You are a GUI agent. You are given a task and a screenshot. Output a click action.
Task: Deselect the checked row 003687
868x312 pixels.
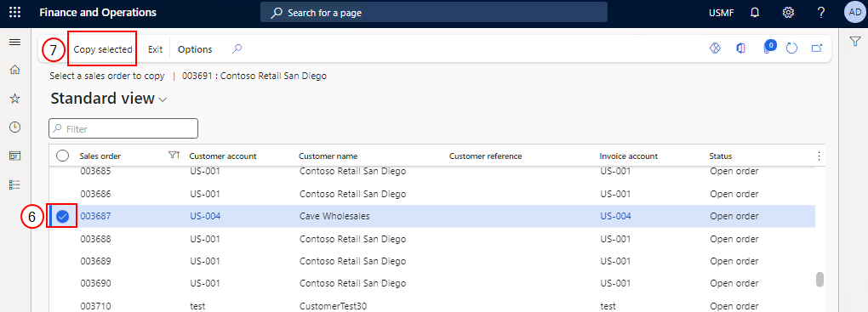point(63,217)
